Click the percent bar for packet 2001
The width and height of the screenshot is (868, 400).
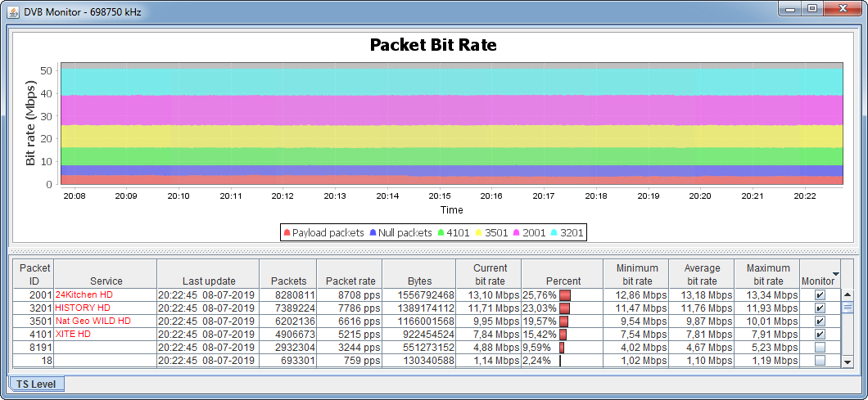click(x=565, y=294)
